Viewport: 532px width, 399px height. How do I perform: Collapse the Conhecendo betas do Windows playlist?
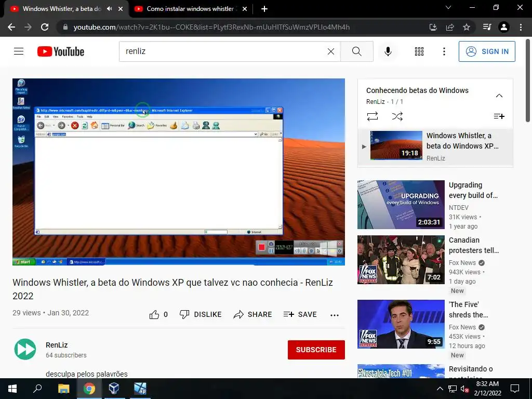coord(499,96)
